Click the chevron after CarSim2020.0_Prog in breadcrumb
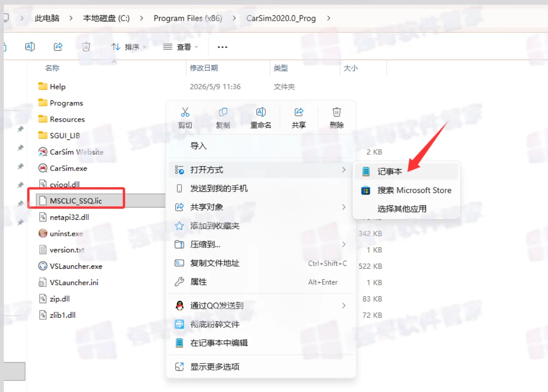The height and width of the screenshot is (392, 548). pyautogui.click(x=328, y=18)
